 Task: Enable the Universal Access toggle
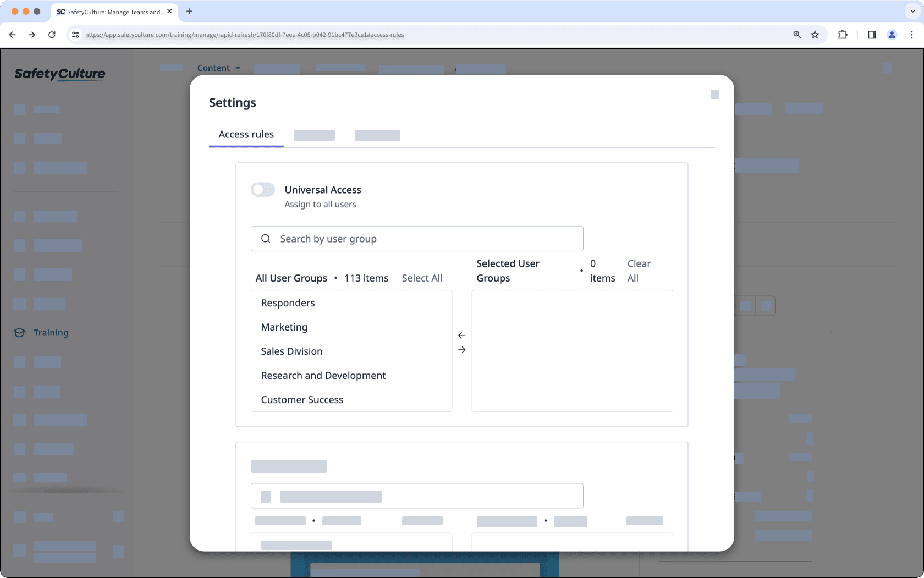pos(263,190)
